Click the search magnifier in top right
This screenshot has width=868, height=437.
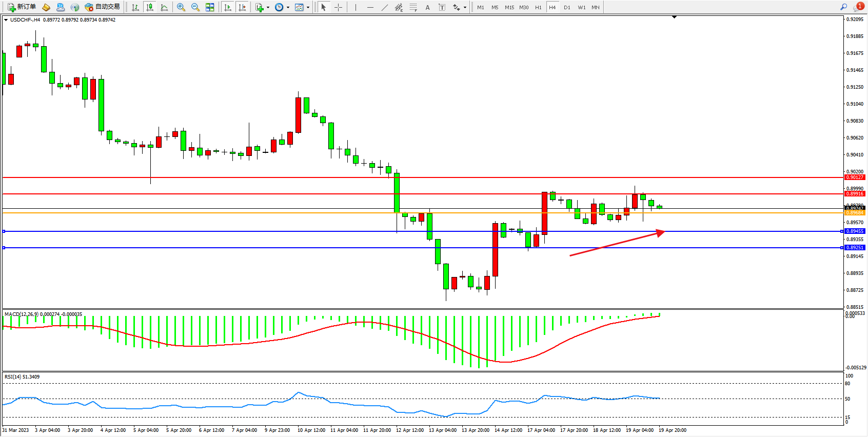click(843, 7)
